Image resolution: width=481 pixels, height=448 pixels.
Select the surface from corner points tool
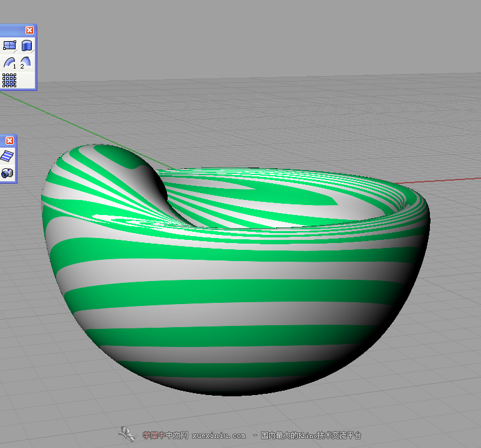click(9, 45)
